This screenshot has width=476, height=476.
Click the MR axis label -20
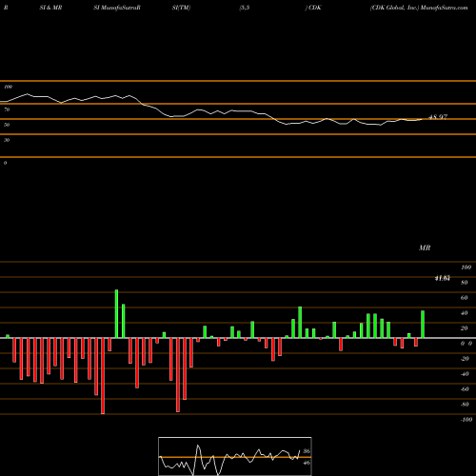pos(465,359)
